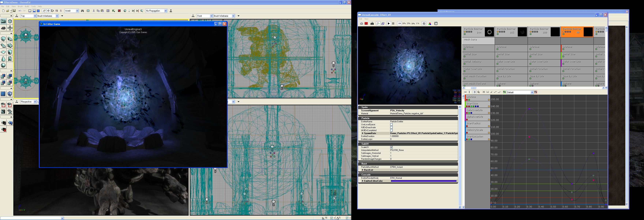Click the Play button in Cascade toolbar

[x=388, y=23]
